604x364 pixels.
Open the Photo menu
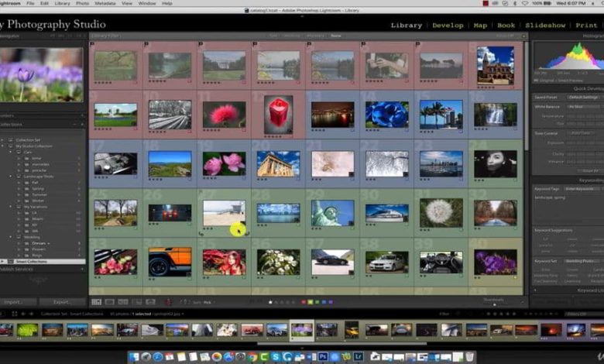[x=82, y=3]
